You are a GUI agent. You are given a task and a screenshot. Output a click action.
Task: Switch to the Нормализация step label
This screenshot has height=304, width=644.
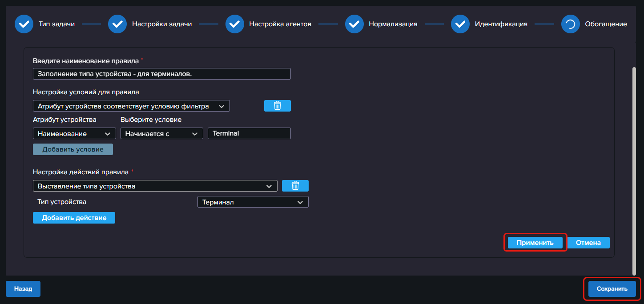[x=393, y=24]
